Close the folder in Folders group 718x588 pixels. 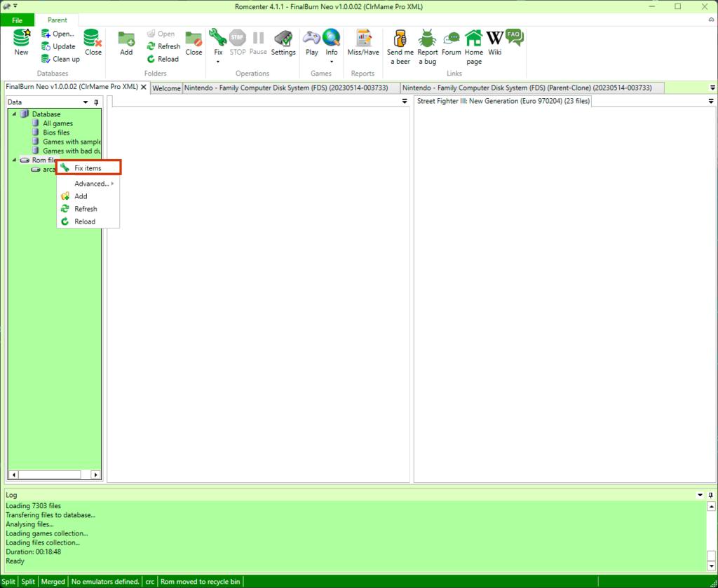point(194,42)
